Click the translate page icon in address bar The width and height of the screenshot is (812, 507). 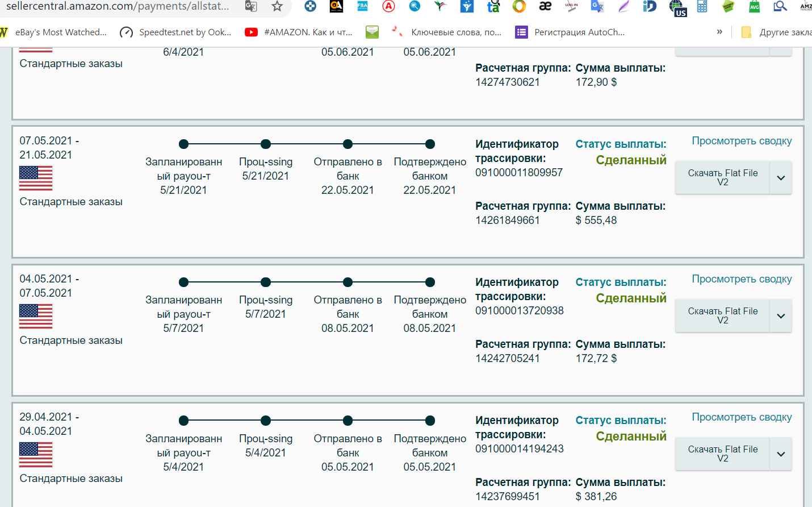pyautogui.click(x=251, y=6)
